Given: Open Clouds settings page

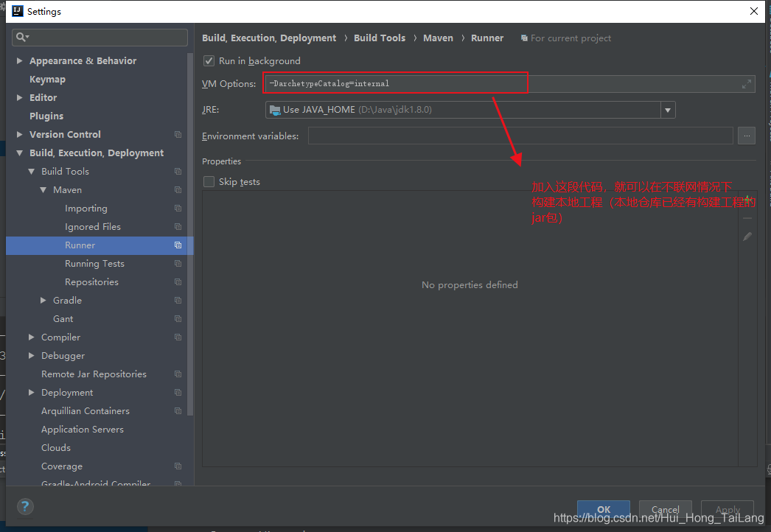Looking at the screenshot, I should [56, 448].
